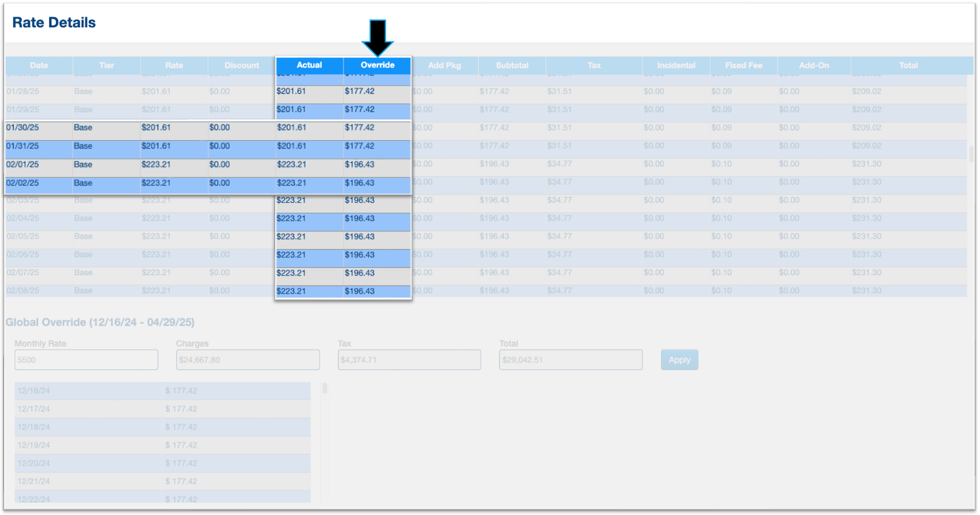Click the override list's vertical scrollbar

pyautogui.click(x=325, y=389)
